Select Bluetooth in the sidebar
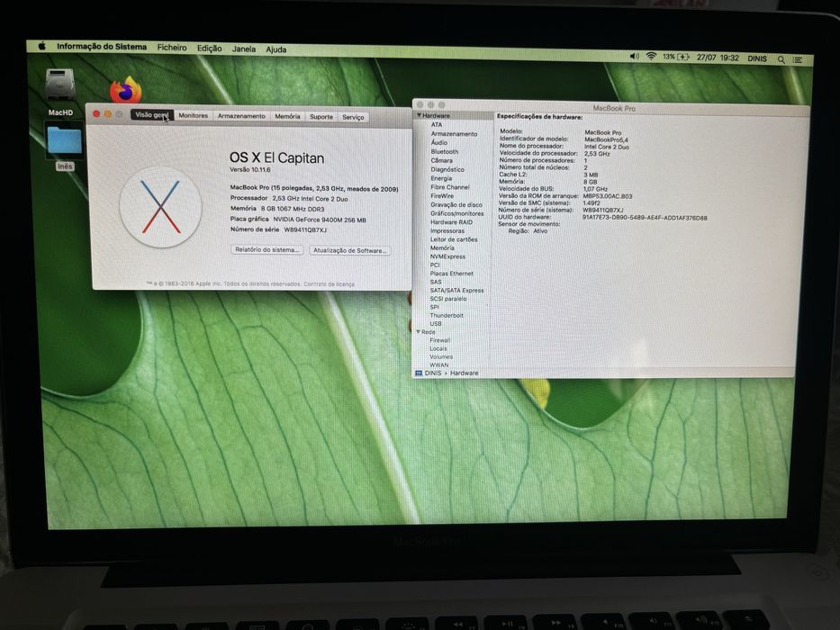Viewport: 840px width, 630px height. (444, 151)
